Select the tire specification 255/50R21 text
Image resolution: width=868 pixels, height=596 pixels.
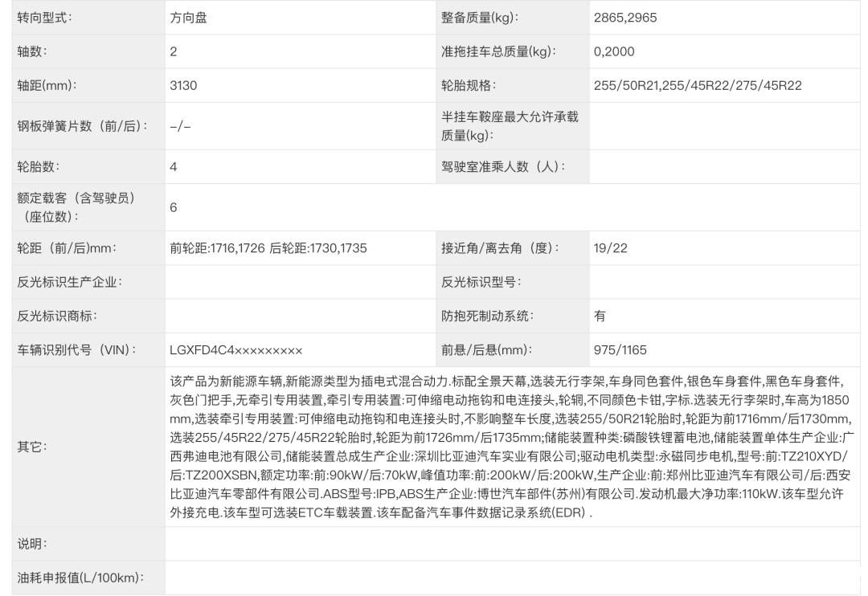(x=625, y=85)
